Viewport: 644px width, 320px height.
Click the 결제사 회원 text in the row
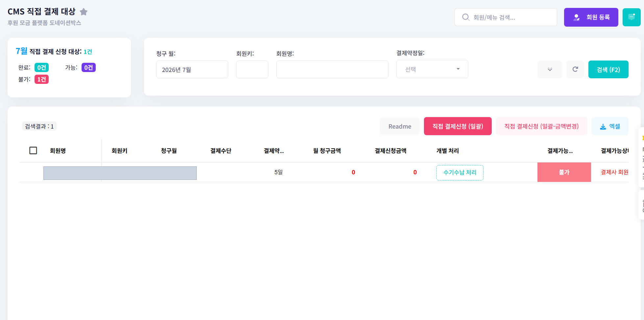click(x=614, y=172)
